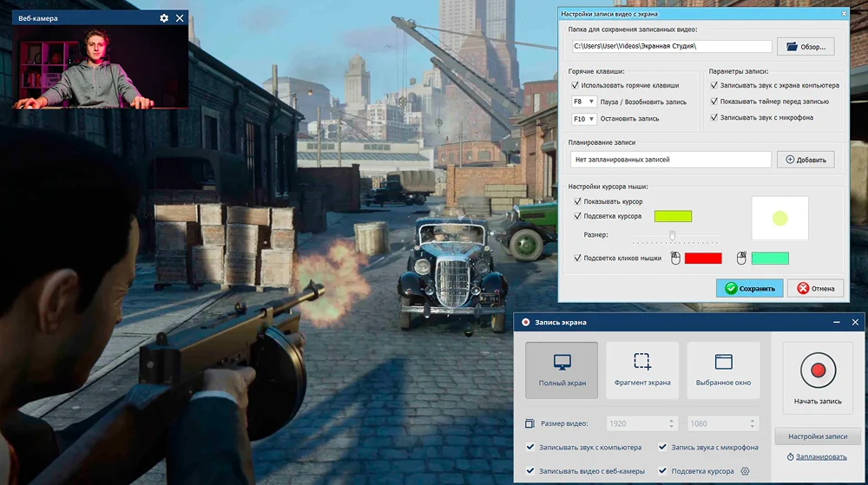
Task: Uncheck Записывать звук с микрофона option
Action: [x=713, y=117]
